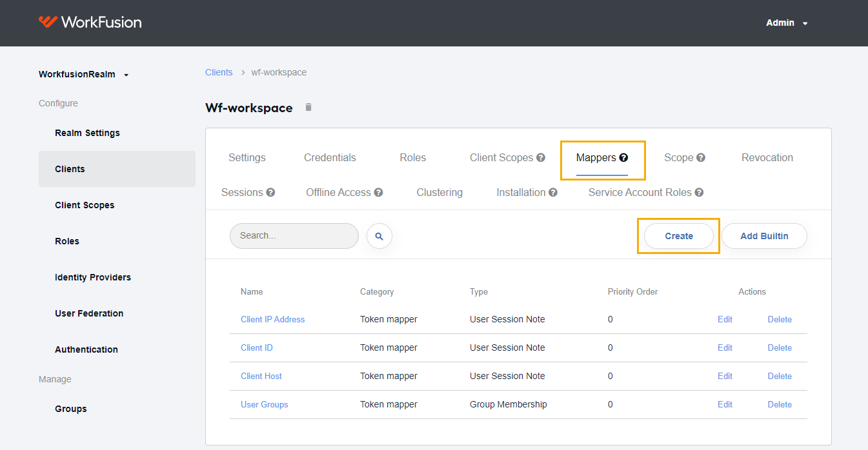The height and width of the screenshot is (450, 868).
Task: Open the Client ID mapper link
Action: point(256,347)
